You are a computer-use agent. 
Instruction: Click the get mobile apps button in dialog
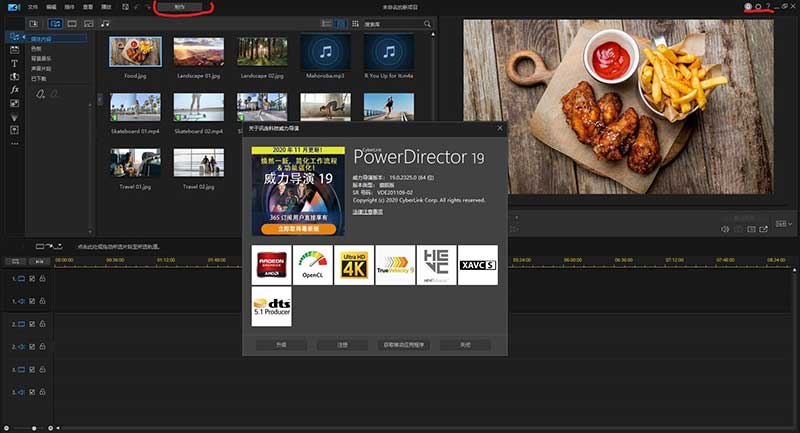coord(404,345)
